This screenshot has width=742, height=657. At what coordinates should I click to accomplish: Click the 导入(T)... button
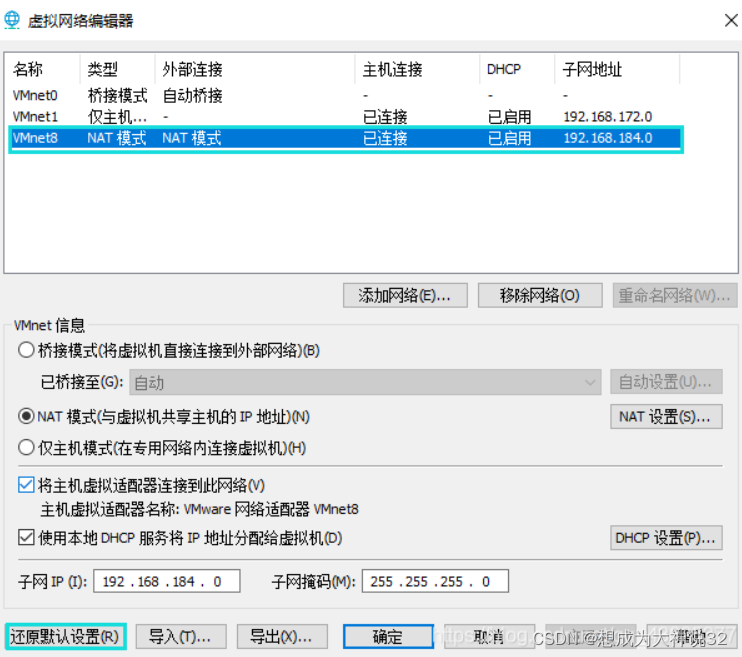tap(181, 637)
